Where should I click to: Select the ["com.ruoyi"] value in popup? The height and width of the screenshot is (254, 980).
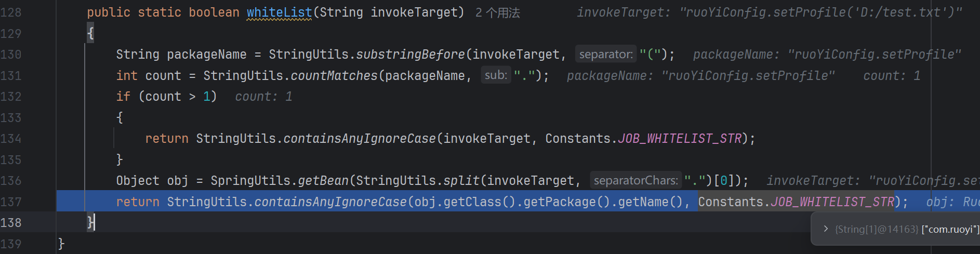pyautogui.click(x=950, y=229)
